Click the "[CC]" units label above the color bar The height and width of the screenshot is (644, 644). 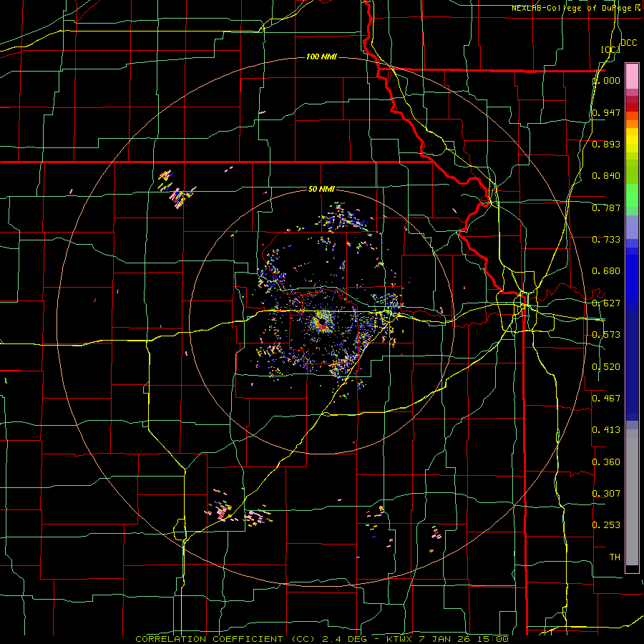click(x=610, y=49)
